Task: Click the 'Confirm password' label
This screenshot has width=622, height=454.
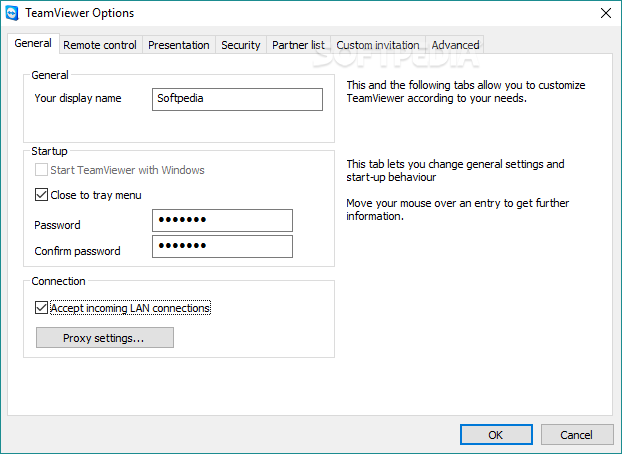Action: 77,251
